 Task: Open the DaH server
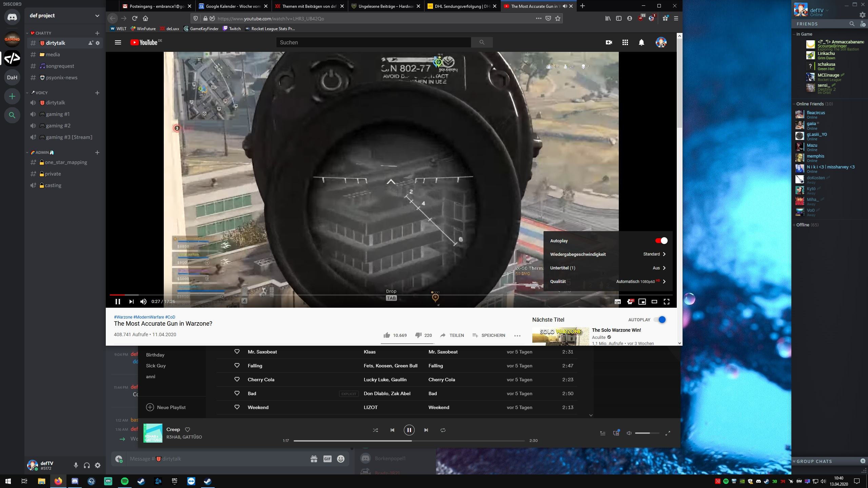[x=12, y=77]
